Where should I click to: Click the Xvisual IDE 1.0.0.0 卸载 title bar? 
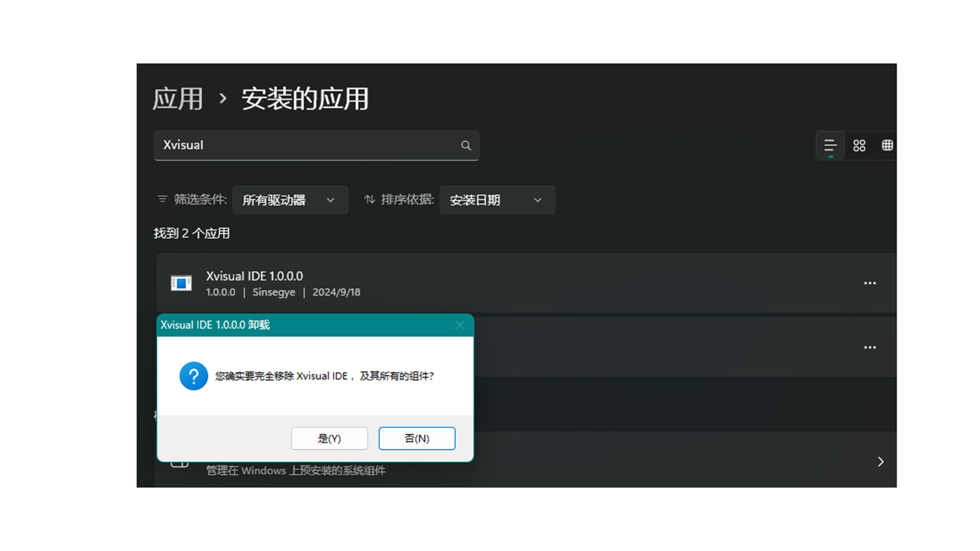click(315, 325)
